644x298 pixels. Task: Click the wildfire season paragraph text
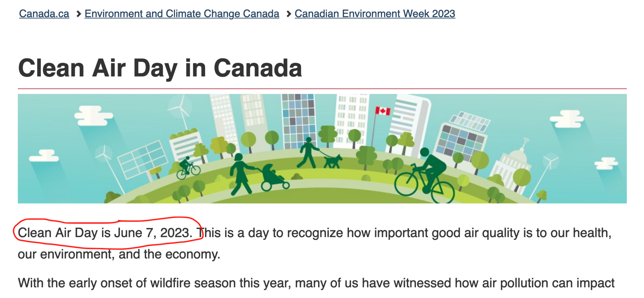coord(316,283)
